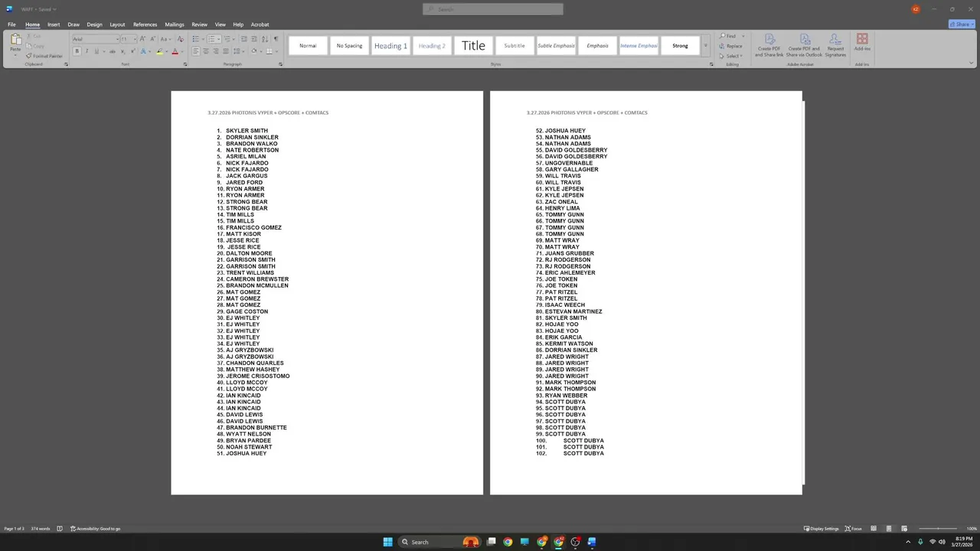Viewport: 980px width, 551px height.
Task: Apply the Heading 1 style
Action: 390,46
